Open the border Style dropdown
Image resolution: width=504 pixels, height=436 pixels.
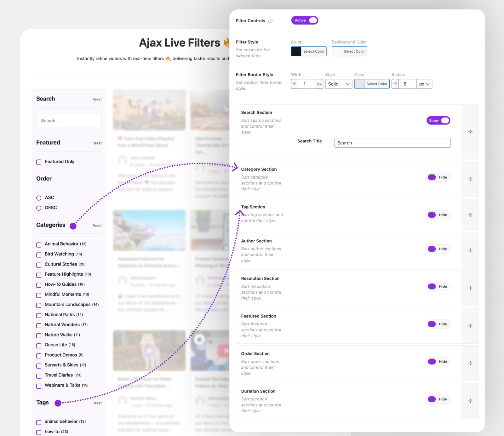(x=339, y=84)
